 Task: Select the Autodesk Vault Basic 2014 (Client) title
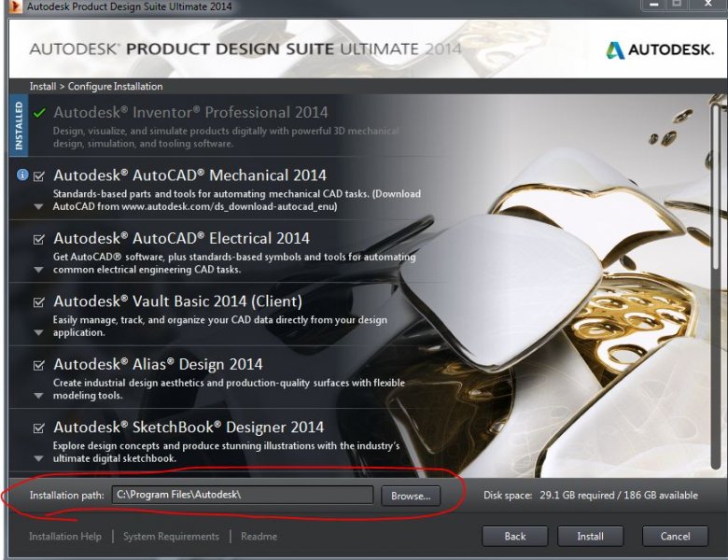[x=177, y=301]
